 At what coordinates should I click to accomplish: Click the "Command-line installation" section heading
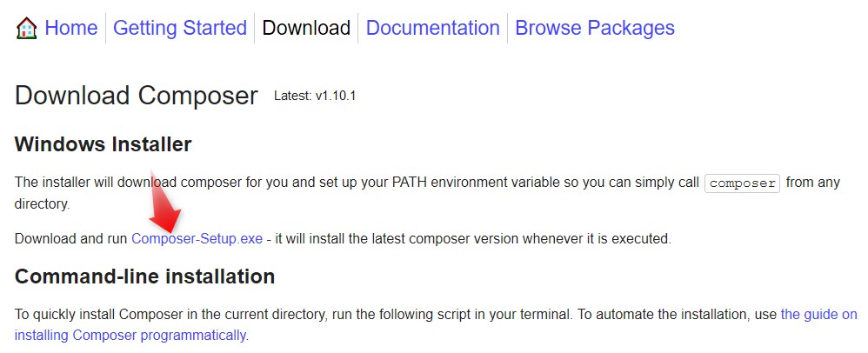[144, 276]
